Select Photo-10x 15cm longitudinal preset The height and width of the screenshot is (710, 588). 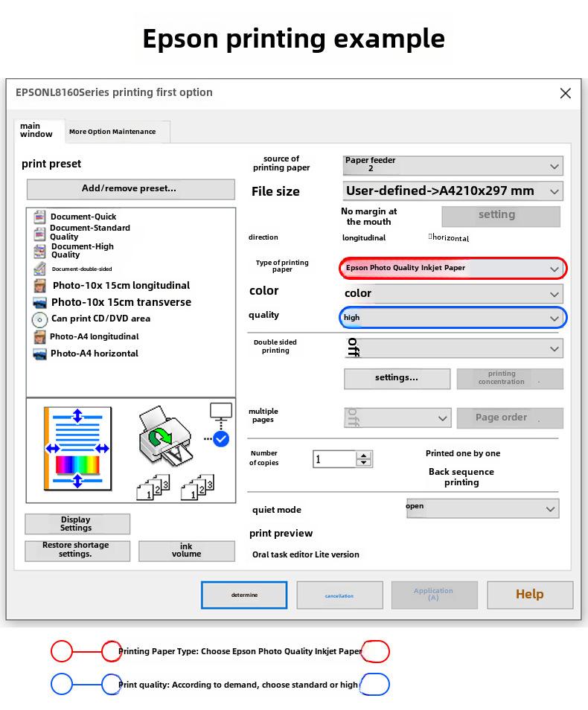click(121, 285)
